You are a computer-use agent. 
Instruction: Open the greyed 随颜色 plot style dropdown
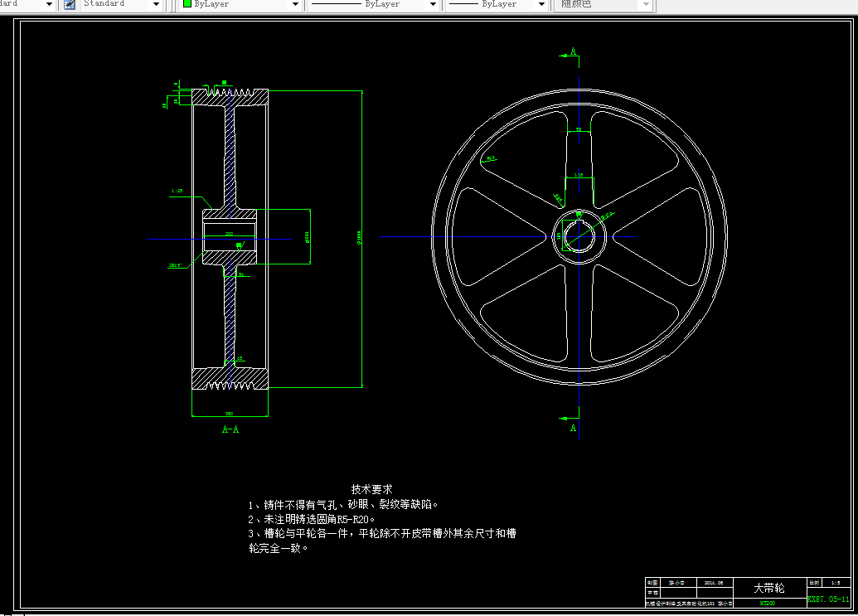646,4
